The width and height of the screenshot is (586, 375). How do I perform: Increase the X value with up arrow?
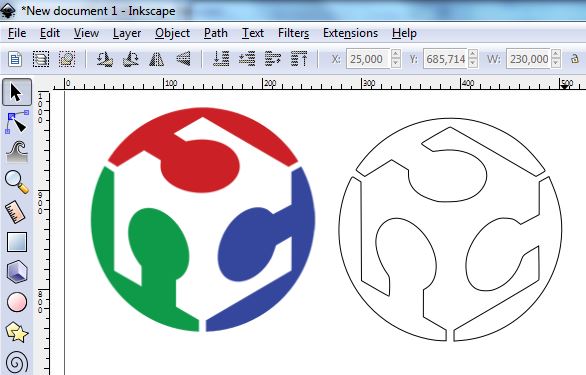coord(396,54)
